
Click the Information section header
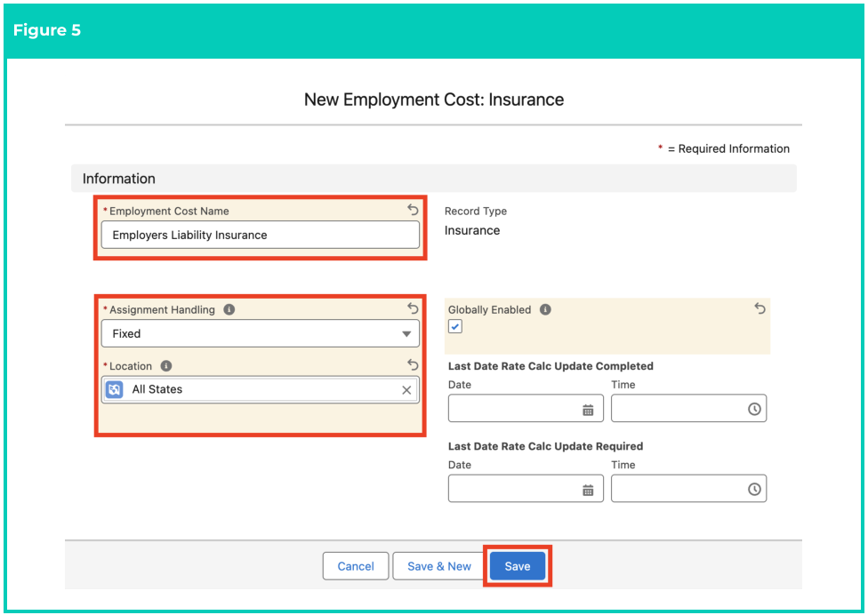pos(434,178)
